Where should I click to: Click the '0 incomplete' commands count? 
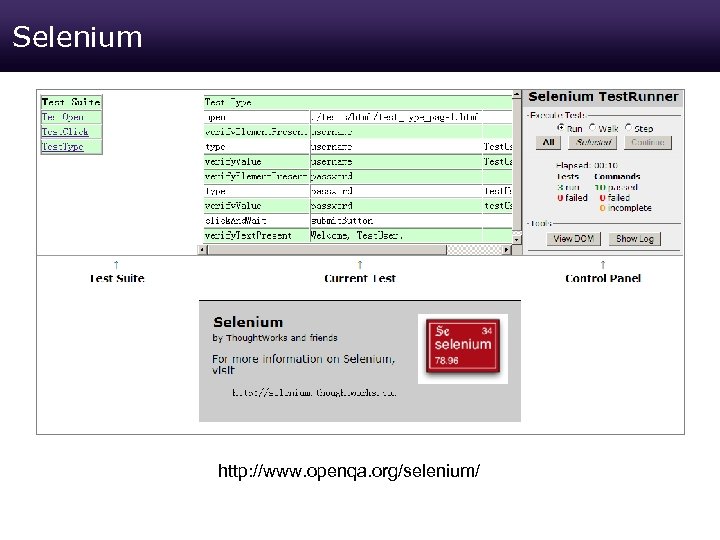click(x=625, y=208)
